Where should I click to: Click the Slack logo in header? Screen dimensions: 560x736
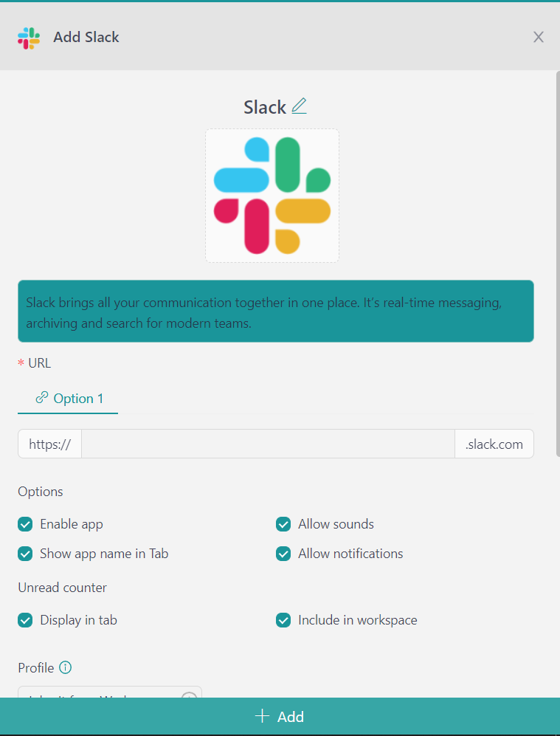click(x=29, y=38)
